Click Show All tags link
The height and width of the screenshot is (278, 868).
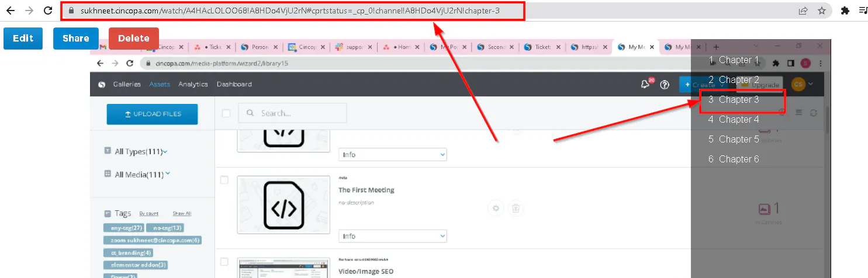[182, 214]
